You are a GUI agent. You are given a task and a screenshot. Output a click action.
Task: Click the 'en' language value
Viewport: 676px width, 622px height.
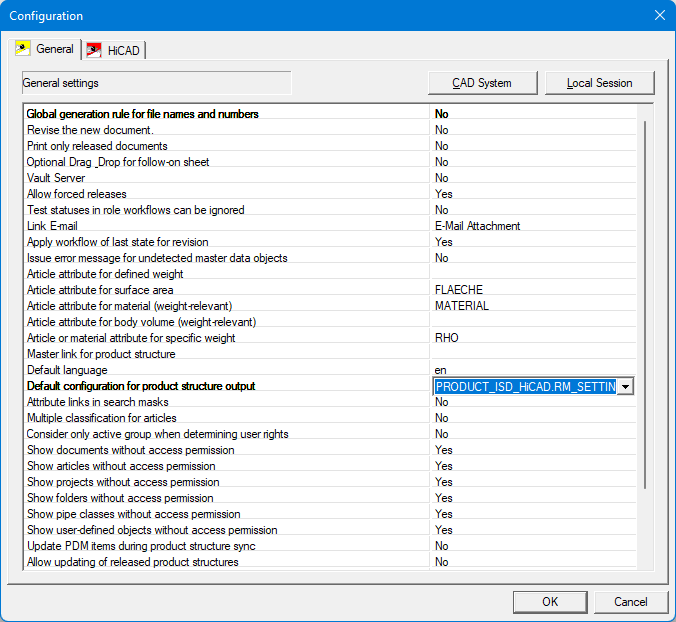441,370
